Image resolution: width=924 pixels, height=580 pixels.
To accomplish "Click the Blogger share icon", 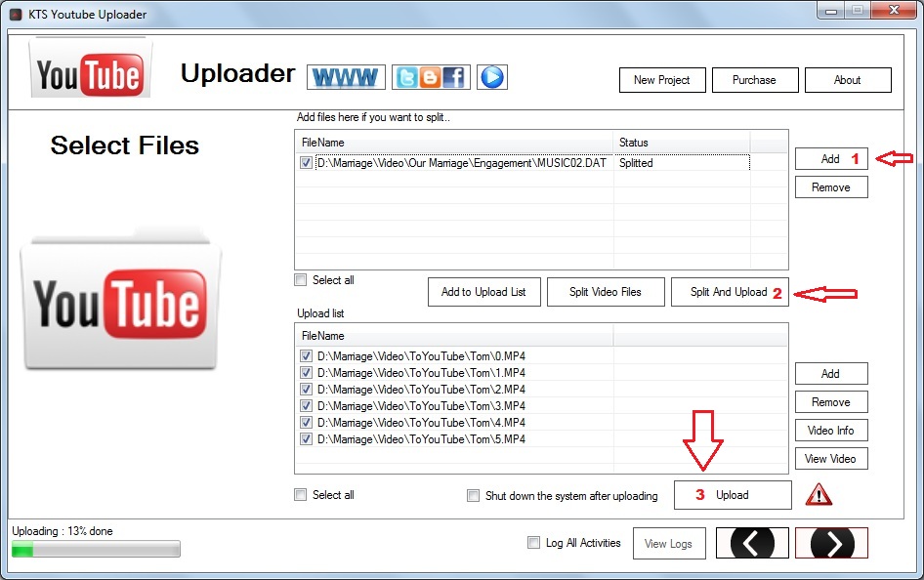I will 430,77.
